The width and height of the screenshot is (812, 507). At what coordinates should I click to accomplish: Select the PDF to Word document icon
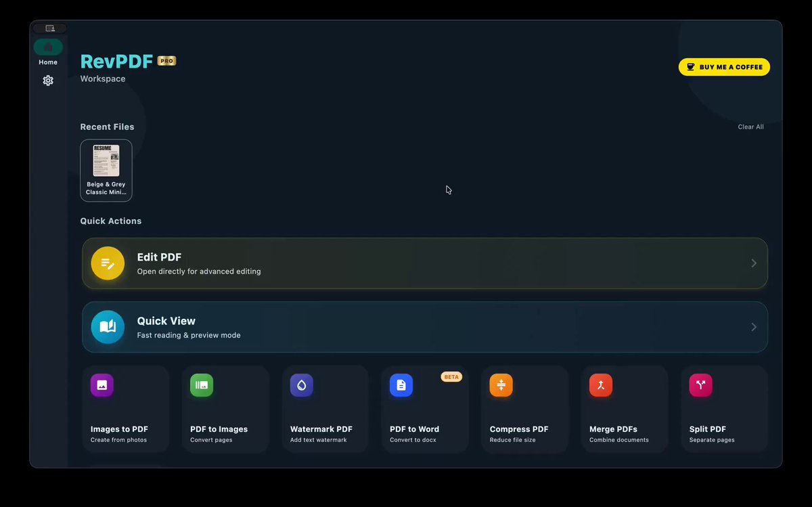pyautogui.click(x=401, y=385)
